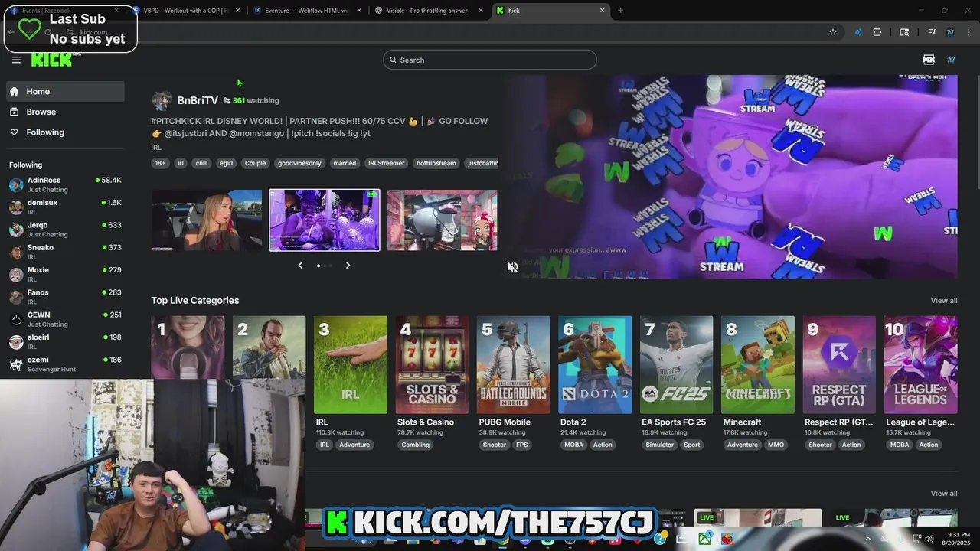Image resolution: width=980 pixels, height=551 pixels.
Task: Select the egirl tag
Action: (226, 163)
